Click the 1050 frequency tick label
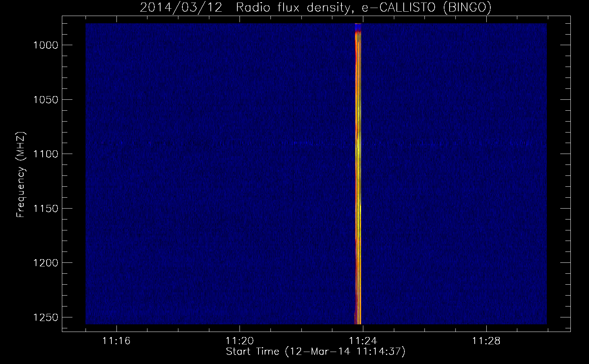This screenshot has width=589, height=364. tap(46, 100)
